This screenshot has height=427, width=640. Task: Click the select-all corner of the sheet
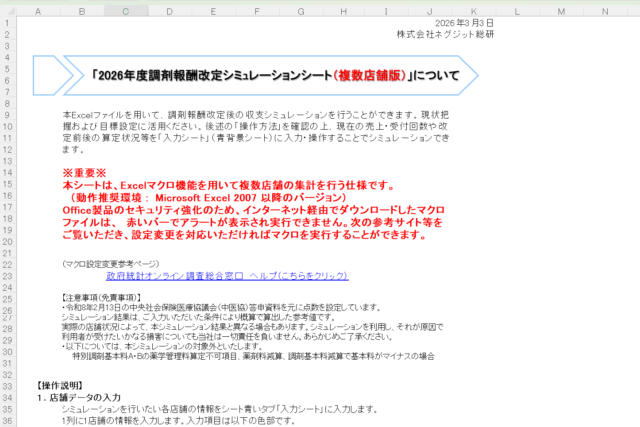(x=7, y=12)
